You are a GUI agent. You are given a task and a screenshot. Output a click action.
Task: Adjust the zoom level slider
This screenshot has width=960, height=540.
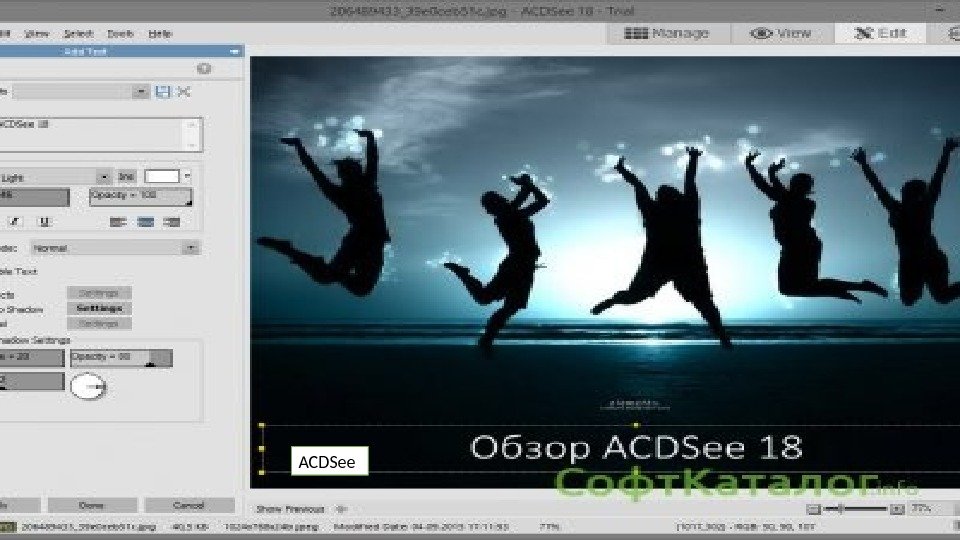pyautogui.click(x=855, y=509)
